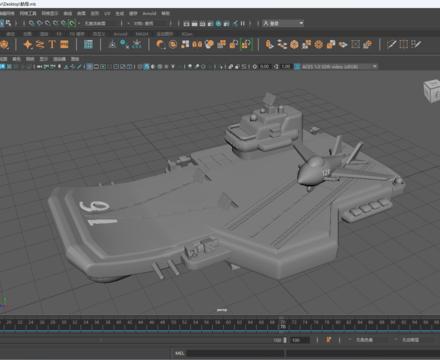Click the view cube in the viewport corner
This screenshot has width=440, height=360.
pos(432,91)
